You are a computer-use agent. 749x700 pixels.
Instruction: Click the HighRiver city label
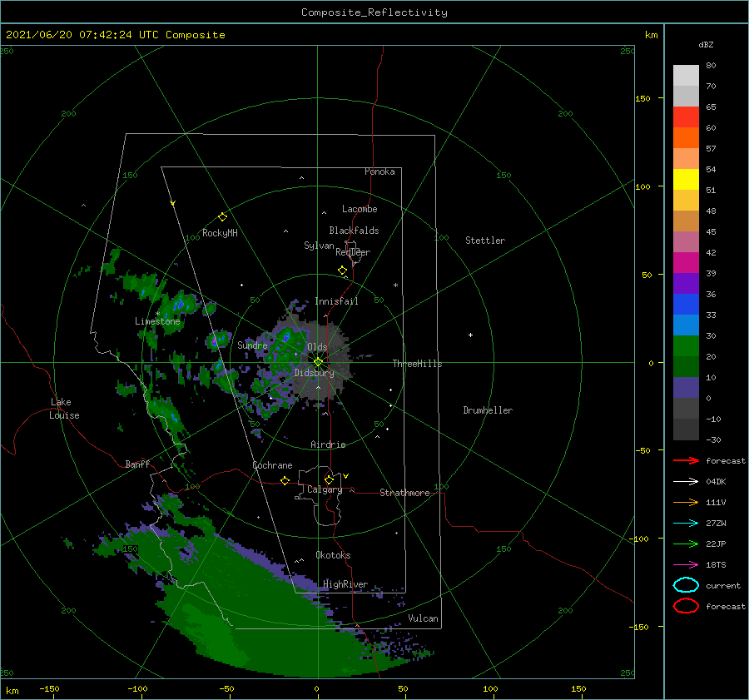345,584
